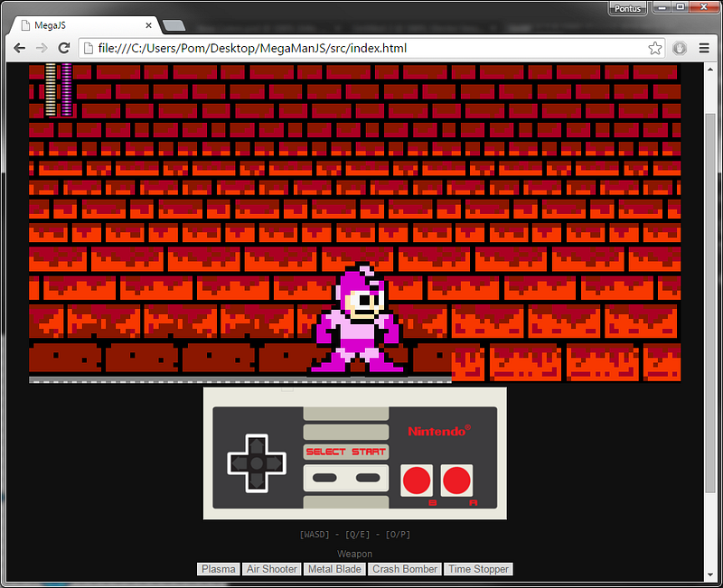Viewport: 723px width, 588px height.
Task: Click the scrollbar up arrow
Action: pos(710,70)
